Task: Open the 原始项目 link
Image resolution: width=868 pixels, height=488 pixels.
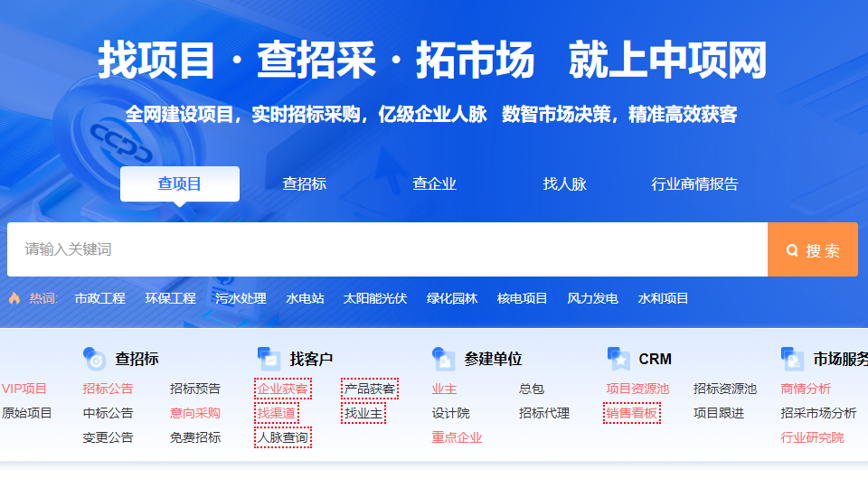Action: [x=26, y=413]
